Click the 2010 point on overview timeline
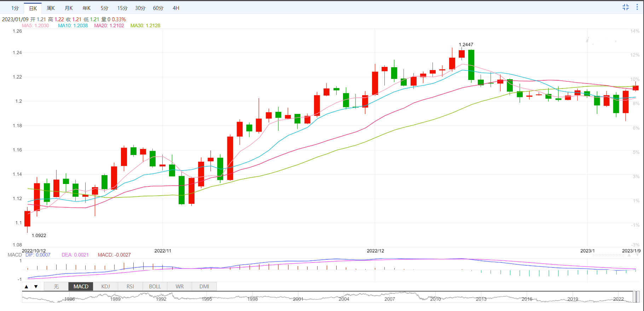Viewport: 644px width, 311px height. 435,299
